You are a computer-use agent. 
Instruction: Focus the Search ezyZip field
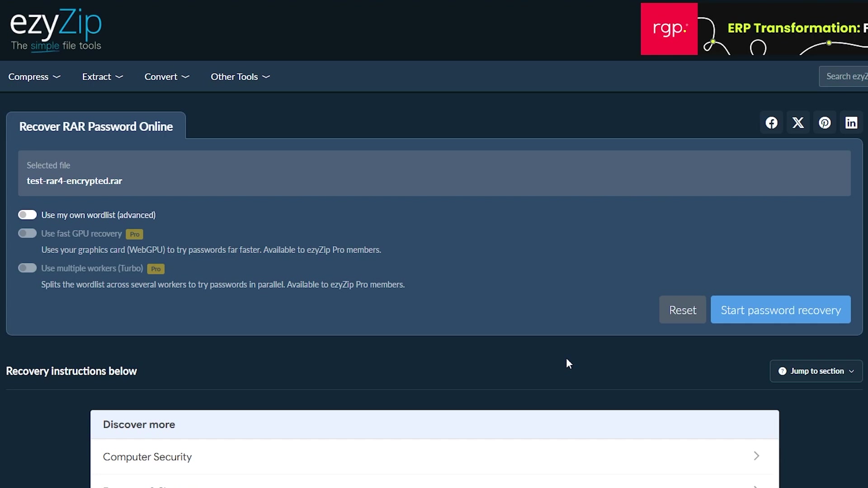click(843, 76)
